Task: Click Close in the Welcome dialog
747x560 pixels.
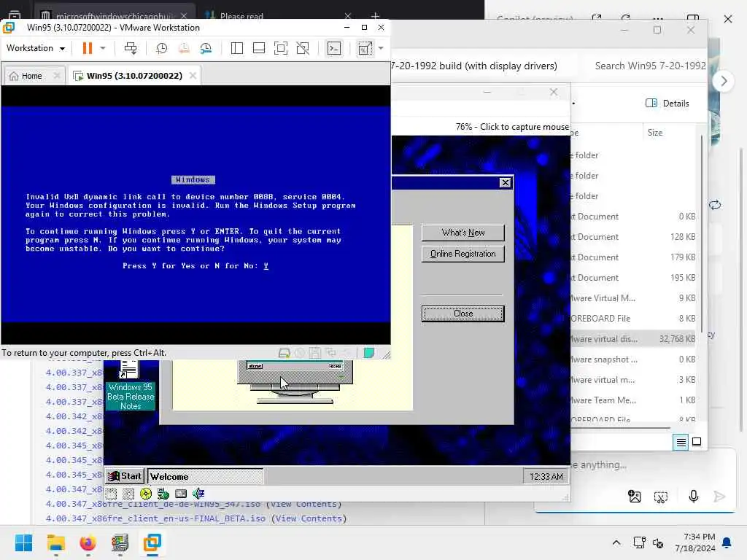Action: pyautogui.click(x=463, y=314)
